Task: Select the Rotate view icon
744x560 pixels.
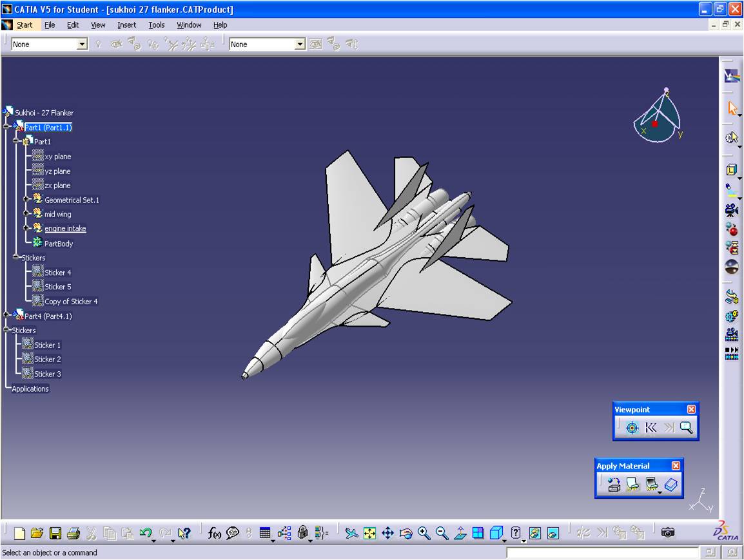Action: pos(406,534)
